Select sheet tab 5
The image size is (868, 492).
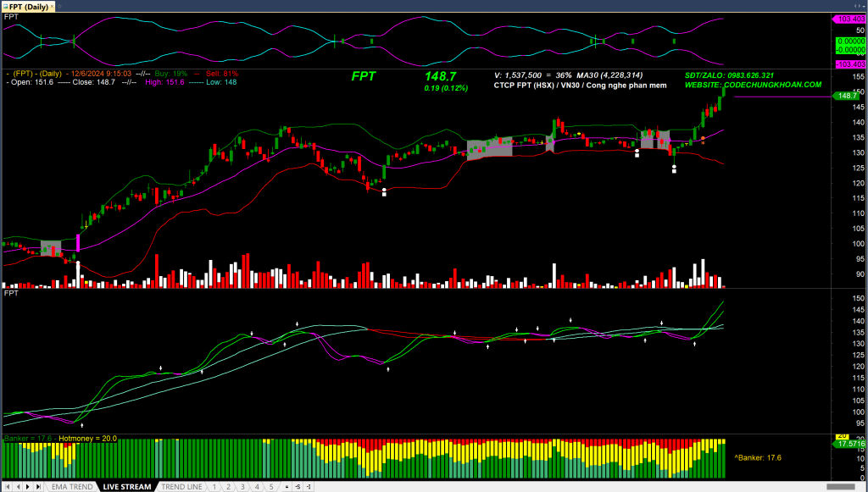270,487
